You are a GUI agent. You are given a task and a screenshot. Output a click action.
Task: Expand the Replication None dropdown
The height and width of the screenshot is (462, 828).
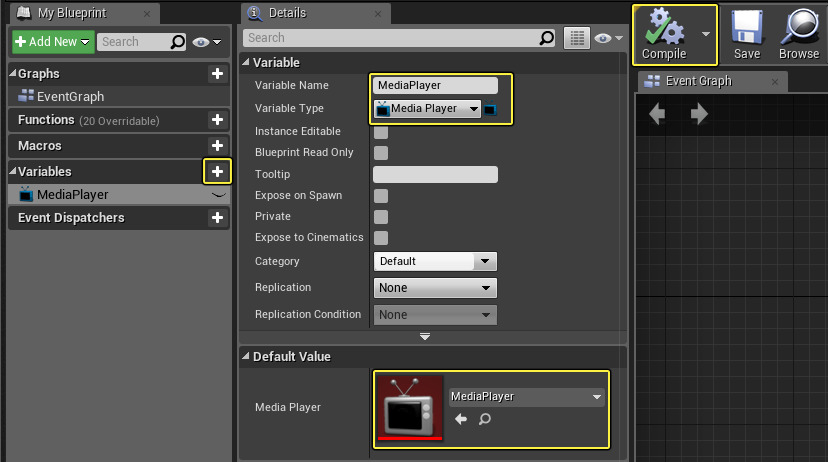[435, 288]
